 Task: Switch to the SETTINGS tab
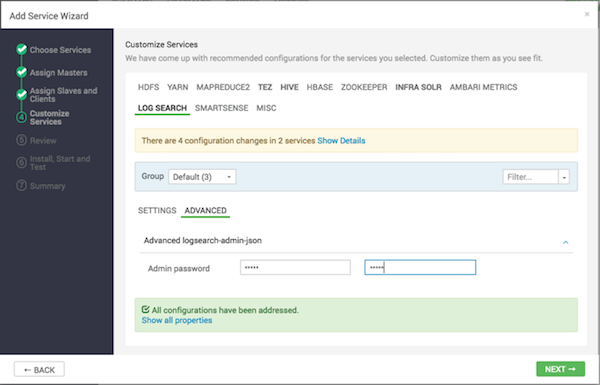(x=157, y=210)
